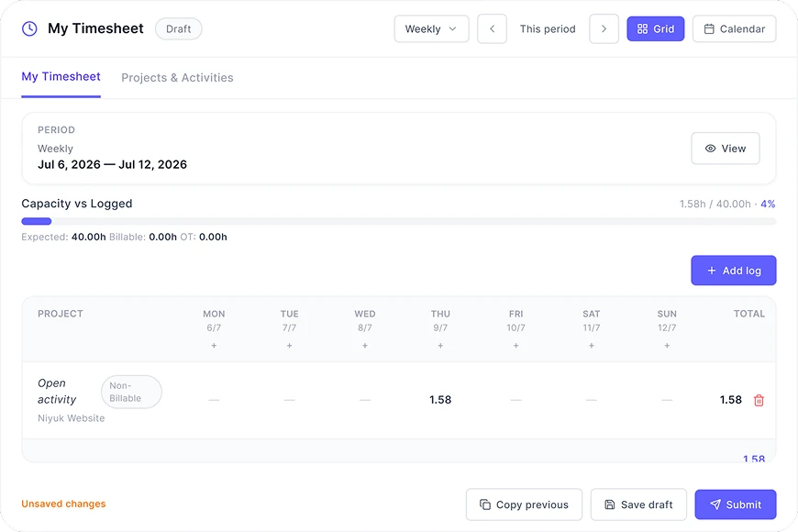The width and height of the screenshot is (798, 532).
Task: Add entry with plus under MON 6/7
Action: [x=214, y=346]
